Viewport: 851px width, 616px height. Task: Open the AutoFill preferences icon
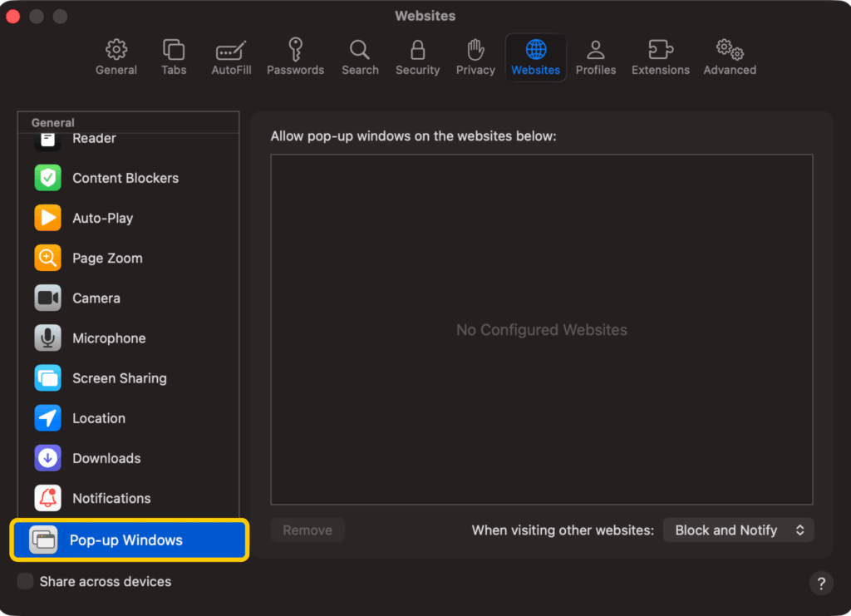point(231,51)
